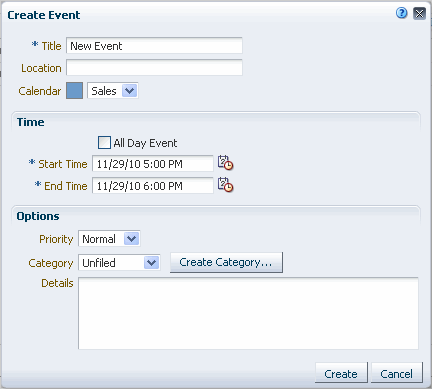Open date picker for Start Time
Screen dimensions: 432x389
(x=225, y=163)
